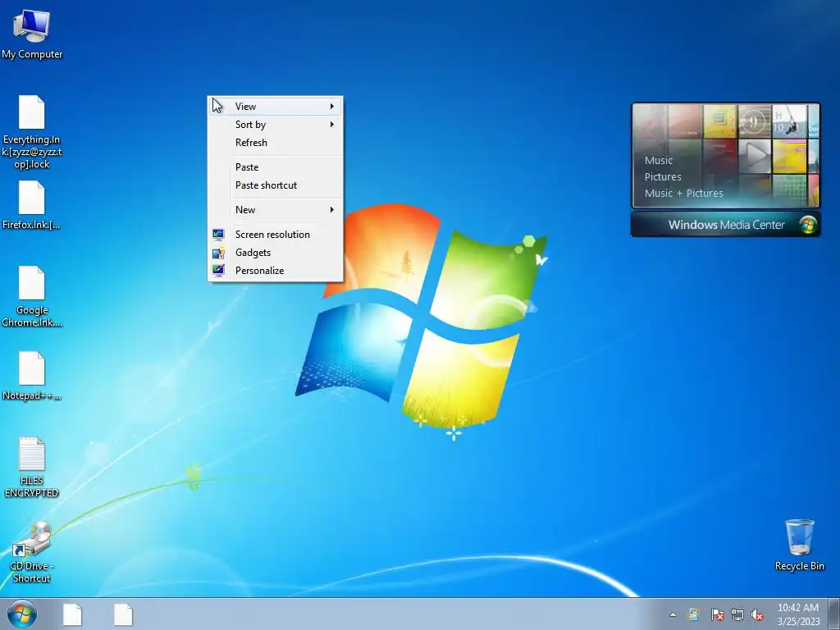Open the clock showing 10:42 AM
This screenshot has height=630, width=840.
tap(798, 614)
